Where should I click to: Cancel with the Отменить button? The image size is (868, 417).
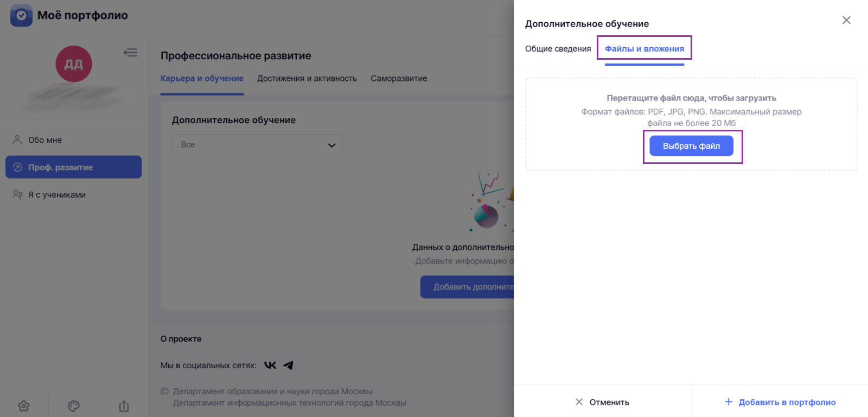point(602,402)
